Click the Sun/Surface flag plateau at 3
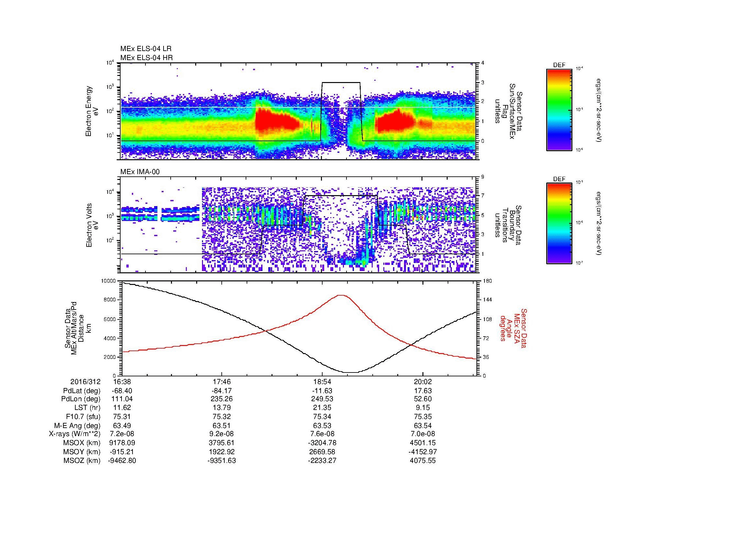 pos(341,82)
